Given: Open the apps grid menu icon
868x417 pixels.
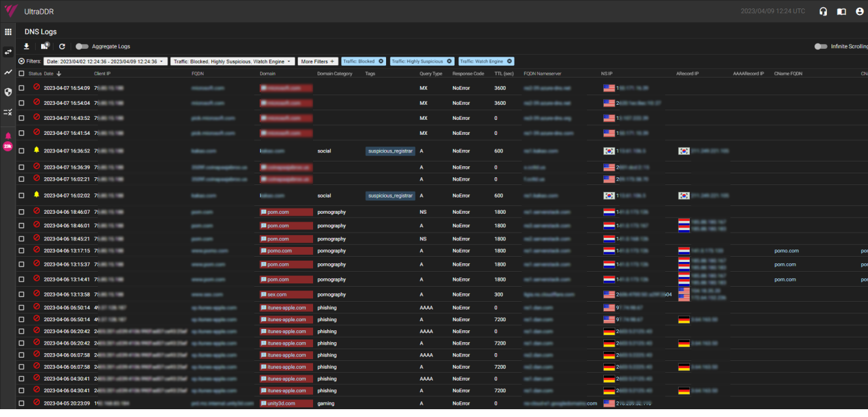Looking at the screenshot, I should click(x=8, y=31).
